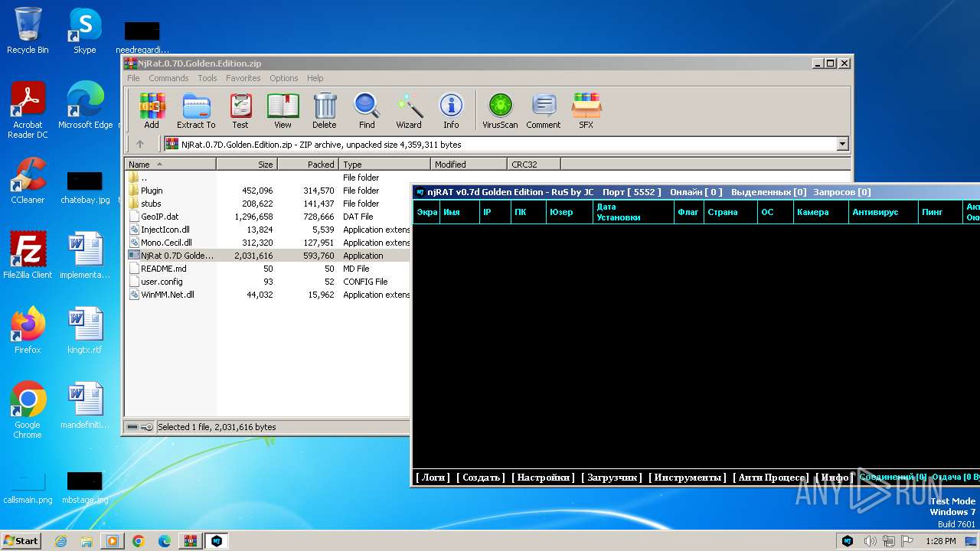Show archive Info
This screenshot has width=980, height=551.
451,111
